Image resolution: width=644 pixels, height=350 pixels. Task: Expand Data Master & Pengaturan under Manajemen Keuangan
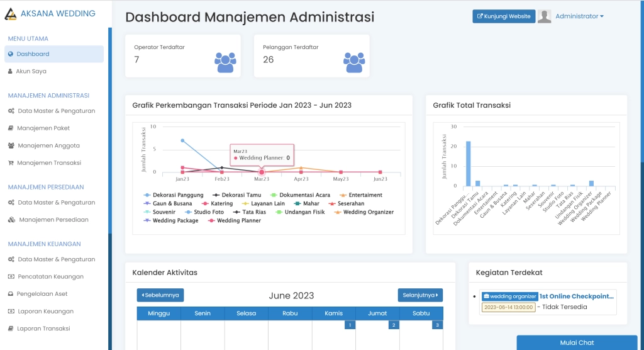click(x=56, y=259)
